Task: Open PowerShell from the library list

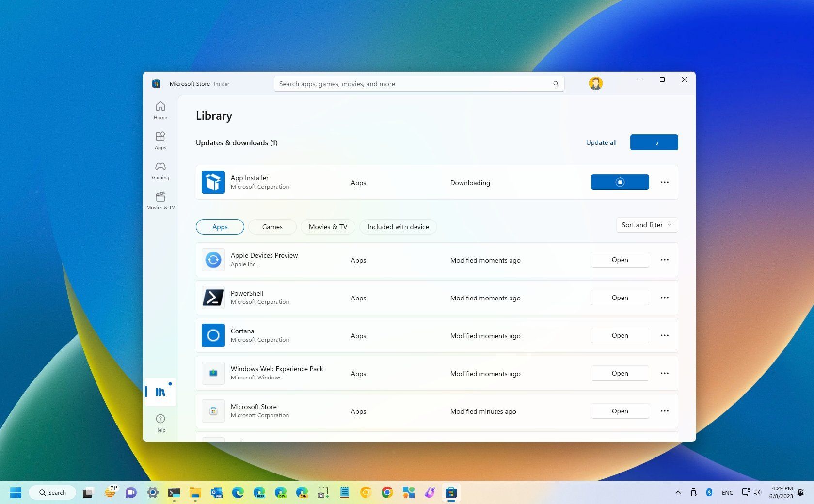Action: (x=620, y=297)
